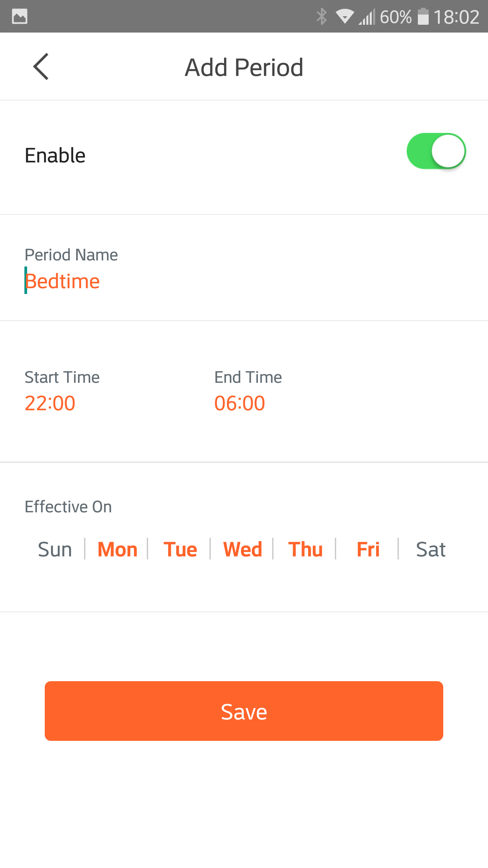Deselect Fri from effective days

[368, 549]
